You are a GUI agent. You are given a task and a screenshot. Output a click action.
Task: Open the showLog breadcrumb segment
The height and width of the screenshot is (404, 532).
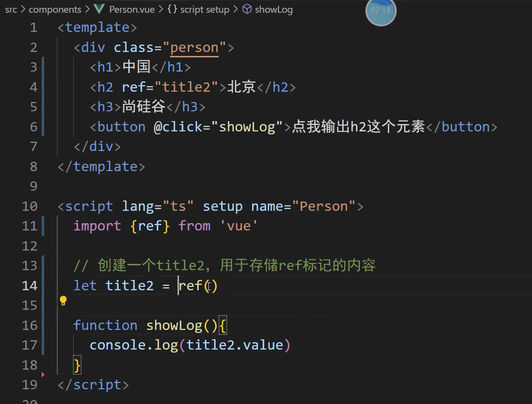coord(274,9)
